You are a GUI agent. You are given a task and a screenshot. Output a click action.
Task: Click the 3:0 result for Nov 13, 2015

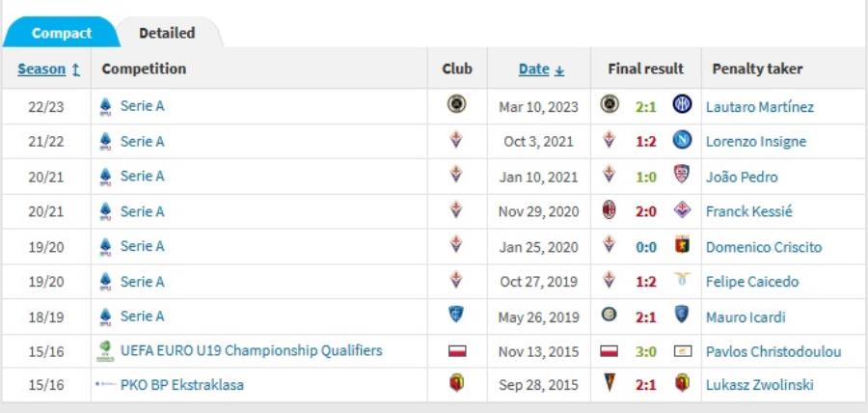645,351
